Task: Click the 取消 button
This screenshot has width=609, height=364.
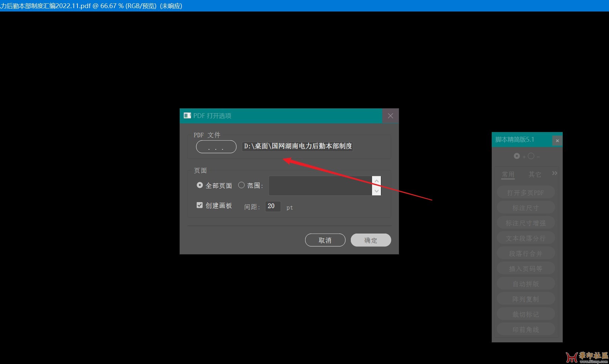Action: tap(325, 240)
